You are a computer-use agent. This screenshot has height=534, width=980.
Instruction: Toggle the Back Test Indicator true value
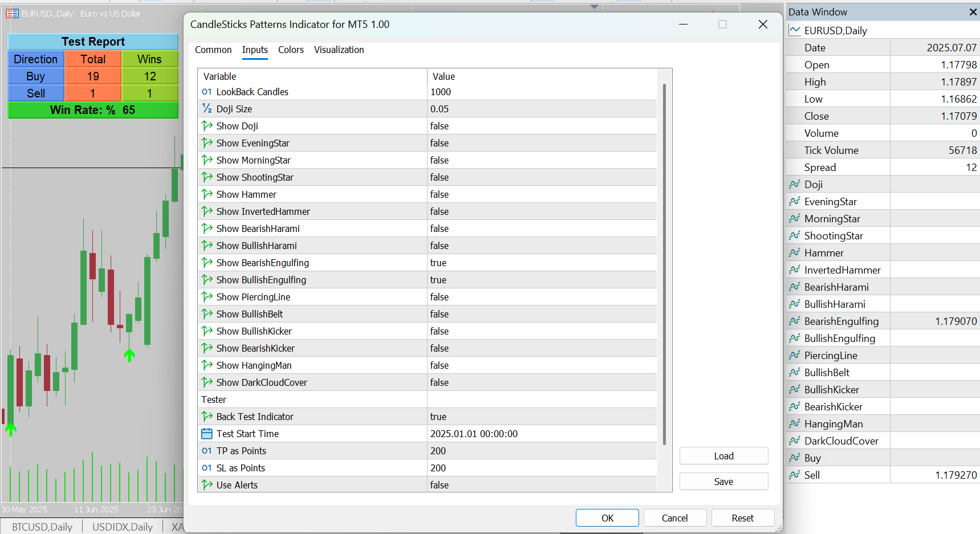[x=542, y=417]
